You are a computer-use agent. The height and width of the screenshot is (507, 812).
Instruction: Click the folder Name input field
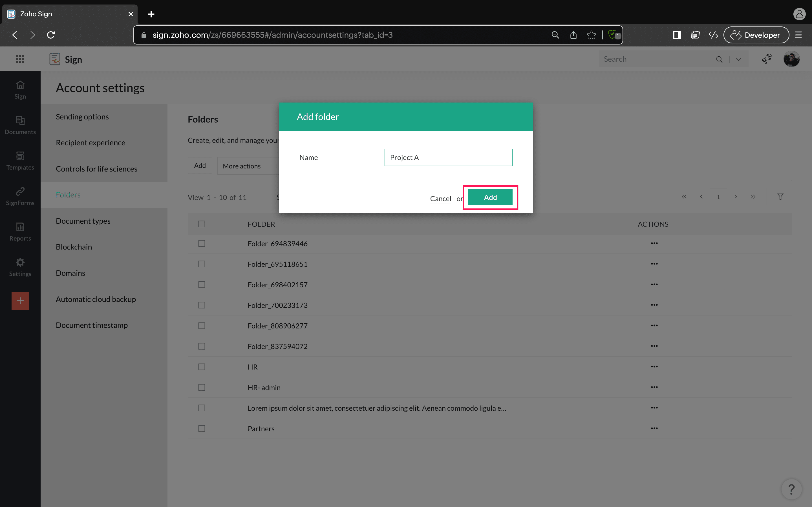[x=448, y=157]
